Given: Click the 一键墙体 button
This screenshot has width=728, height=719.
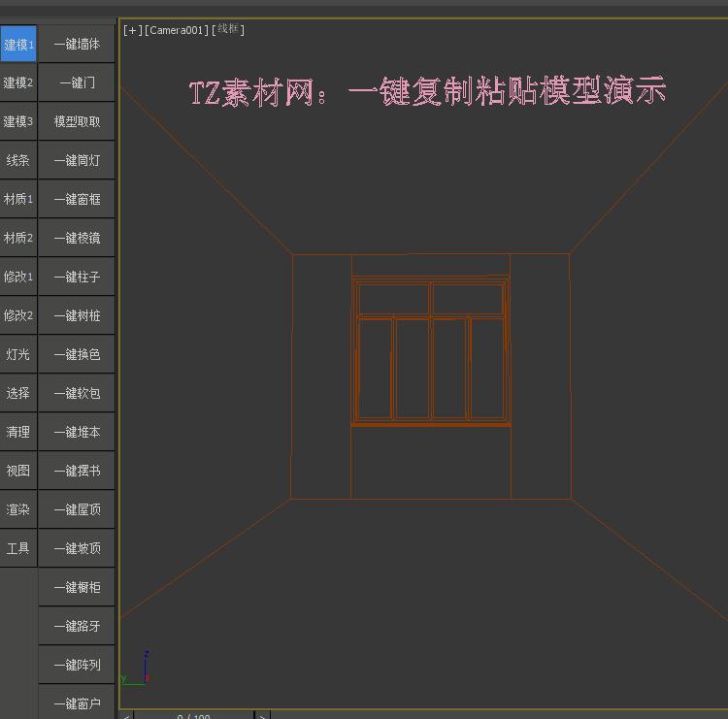Looking at the screenshot, I should pyautogui.click(x=77, y=44).
